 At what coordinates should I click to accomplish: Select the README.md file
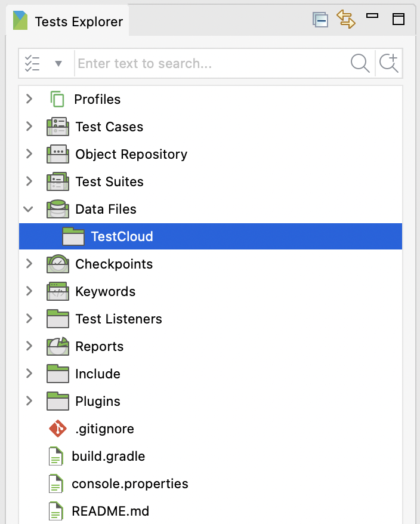coord(110,511)
